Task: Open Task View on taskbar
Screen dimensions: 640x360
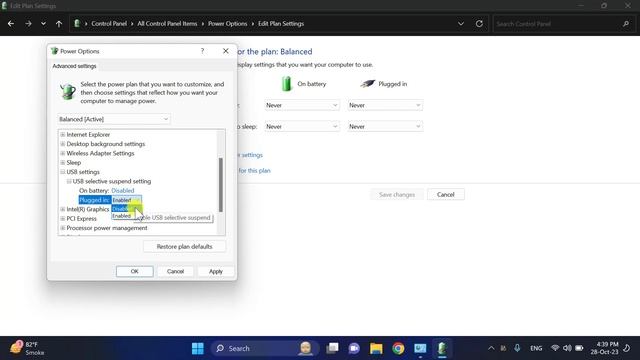Action: pyautogui.click(x=332, y=348)
